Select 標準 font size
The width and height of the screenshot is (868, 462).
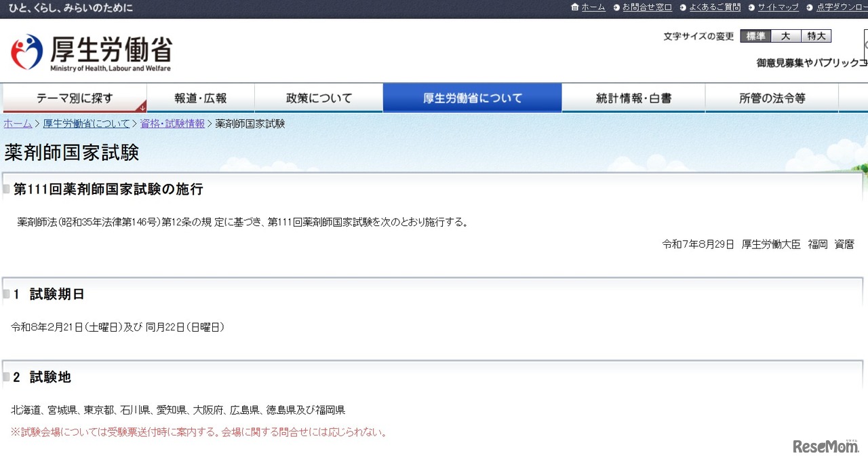pyautogui.click(x=755, y=36)
